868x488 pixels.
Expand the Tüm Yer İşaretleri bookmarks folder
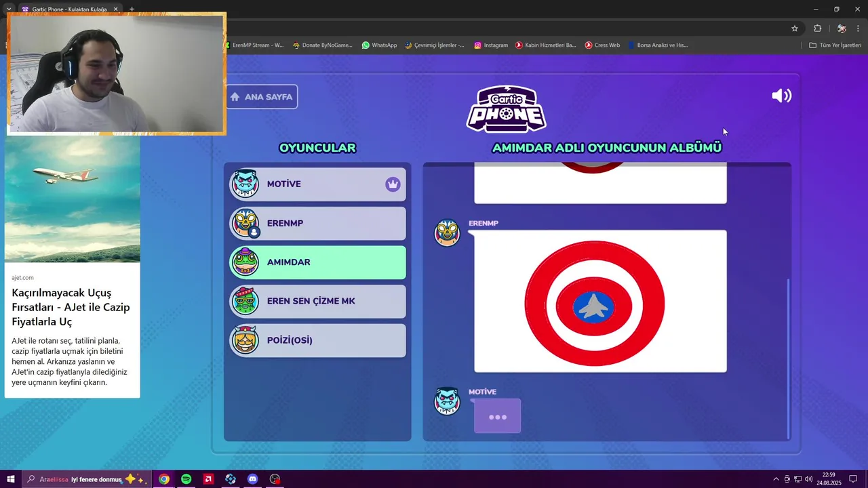coord(835,45)
